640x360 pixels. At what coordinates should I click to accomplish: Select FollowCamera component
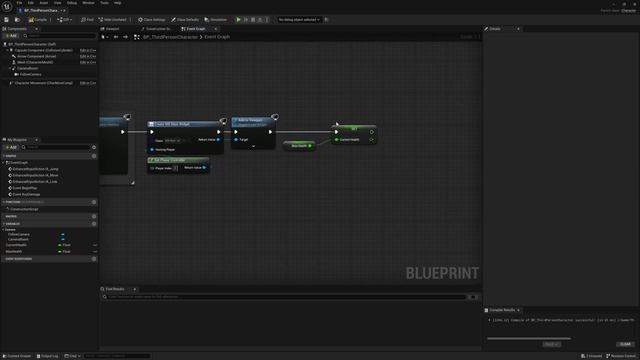point(31,75)
